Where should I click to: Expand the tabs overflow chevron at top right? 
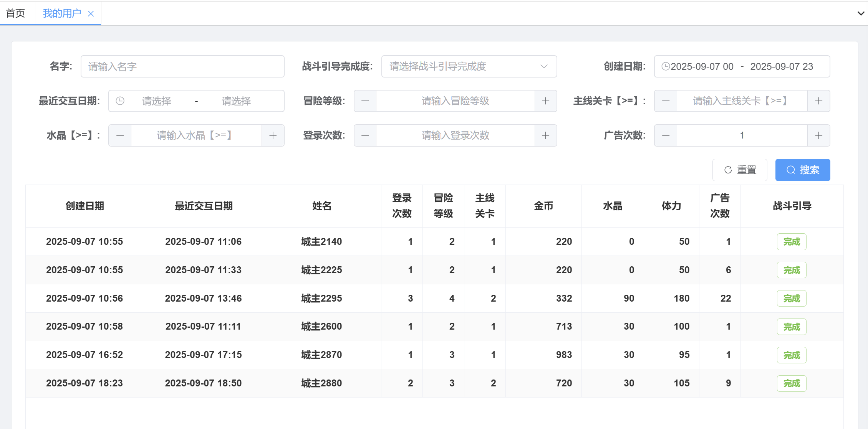[861, 13]
